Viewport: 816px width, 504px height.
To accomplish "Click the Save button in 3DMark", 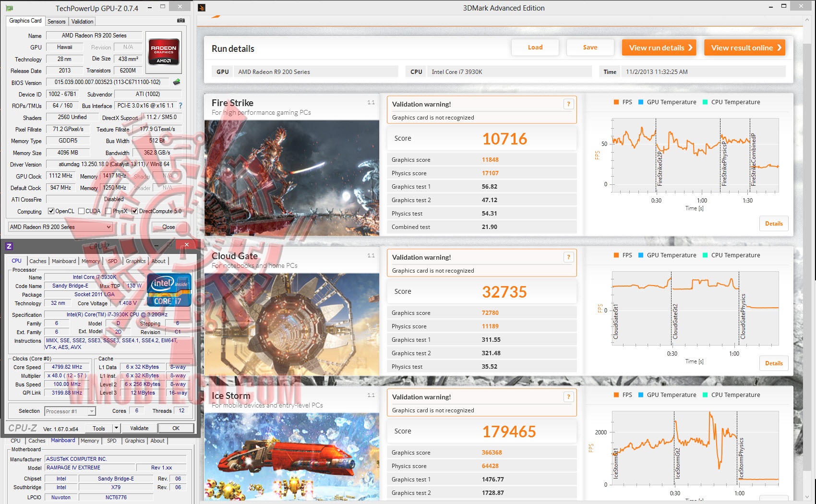I will 590,48.
